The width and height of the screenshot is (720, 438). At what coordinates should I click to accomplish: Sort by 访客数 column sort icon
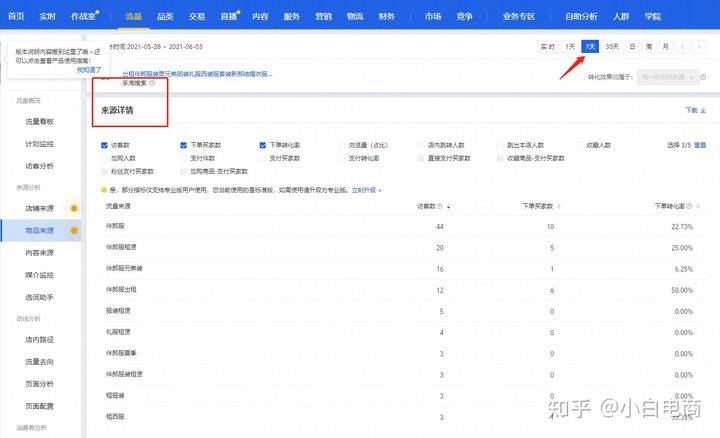pos(448,206)
